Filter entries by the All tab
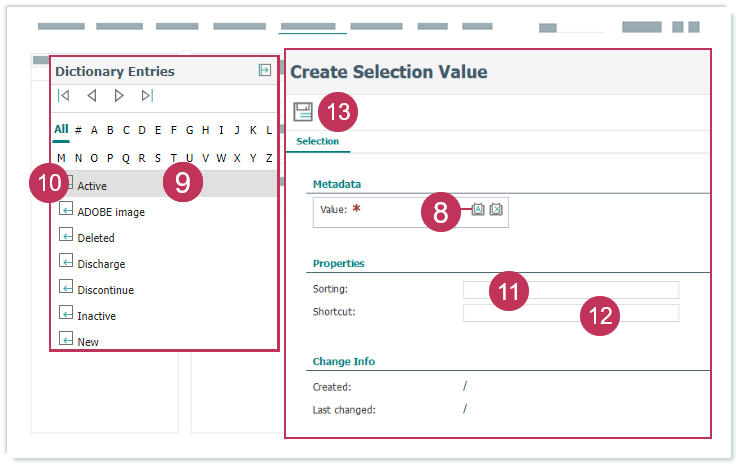 [61, 129]
